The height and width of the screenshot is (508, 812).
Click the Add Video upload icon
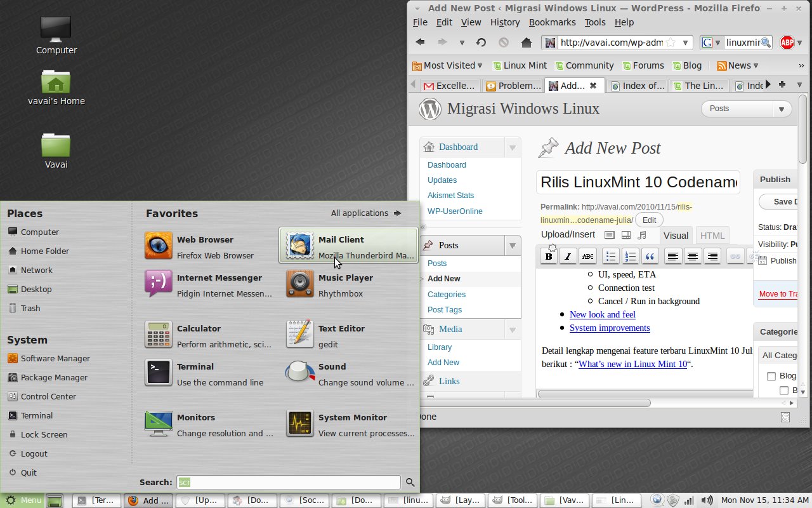(x=626, y=235)
